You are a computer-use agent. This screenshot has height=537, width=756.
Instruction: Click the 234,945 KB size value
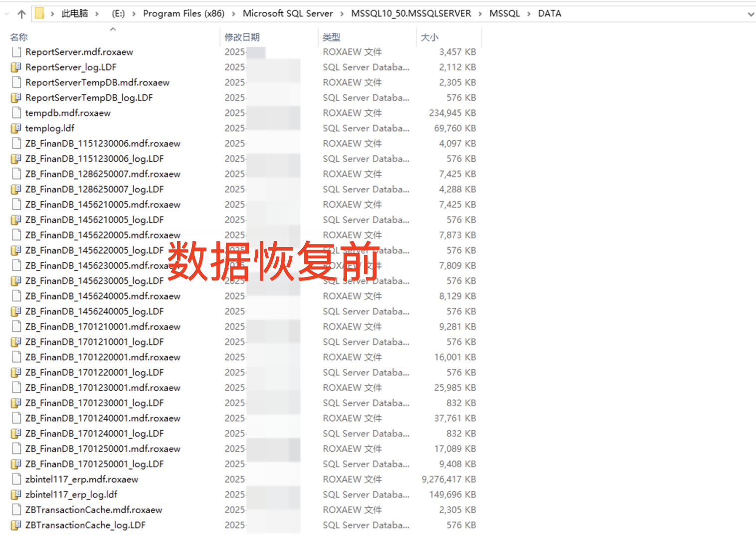point(452,113)
